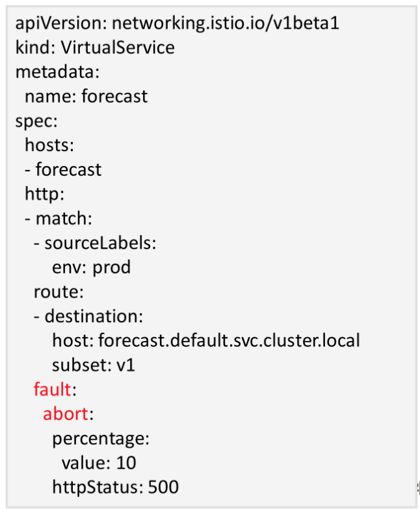Click the red 'abort' keyword
Viewport: 420px width, 509px height.
65,414
